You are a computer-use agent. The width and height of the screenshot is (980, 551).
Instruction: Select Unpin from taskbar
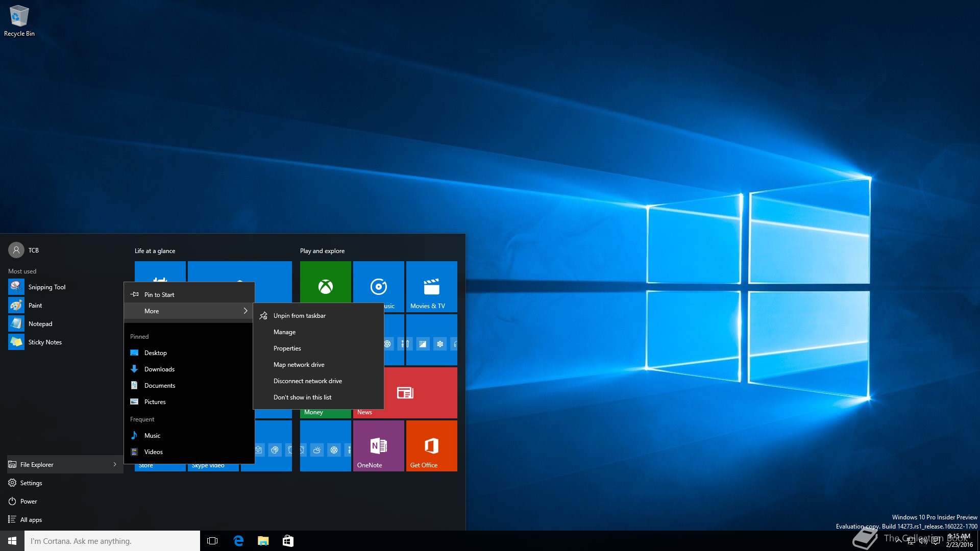300,316
